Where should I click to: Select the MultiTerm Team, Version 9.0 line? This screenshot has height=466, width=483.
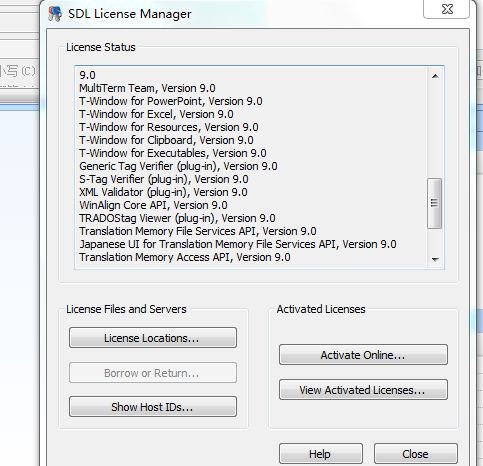coord(147,88)
